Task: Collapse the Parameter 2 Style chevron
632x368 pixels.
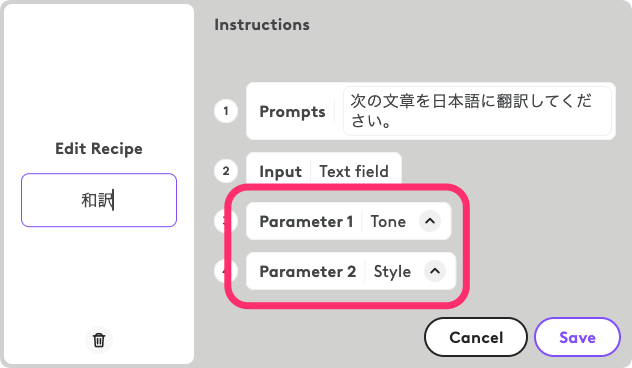Action: 435,271
